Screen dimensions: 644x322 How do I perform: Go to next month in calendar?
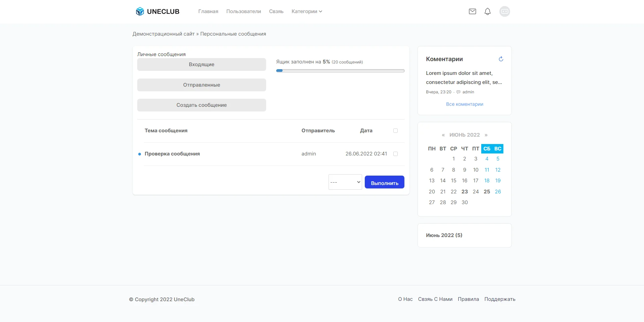[x=486, y=135]
